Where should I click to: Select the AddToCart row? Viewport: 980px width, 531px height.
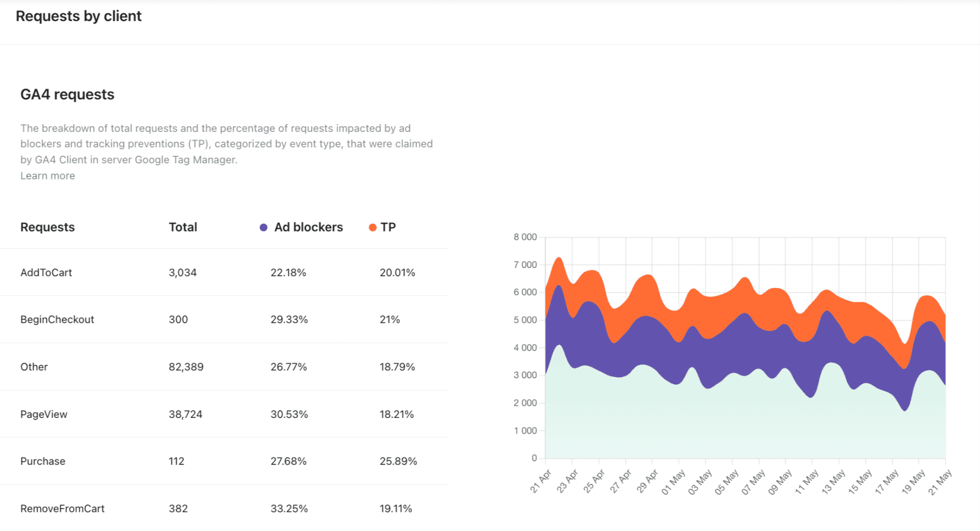tap(224, 272)
